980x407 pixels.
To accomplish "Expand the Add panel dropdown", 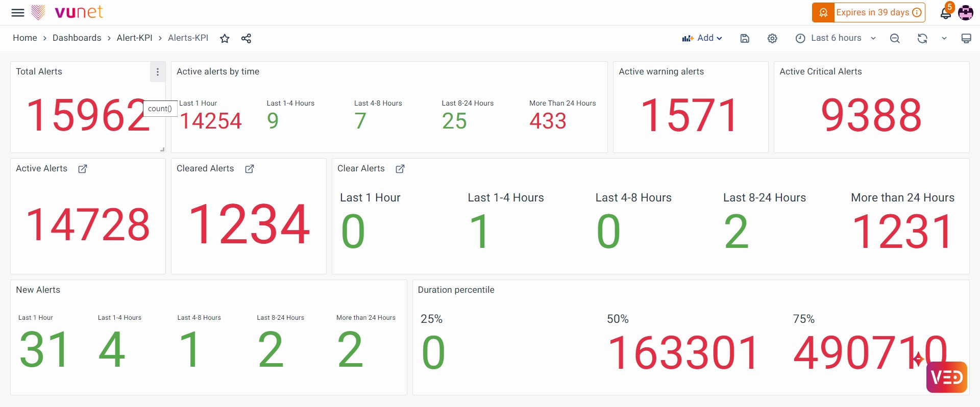I will pyautogui.click(x=702, y=38).
